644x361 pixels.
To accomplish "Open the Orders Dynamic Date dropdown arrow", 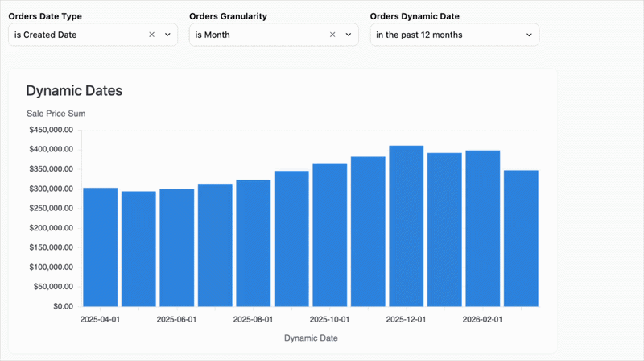I will pyautogui.click(x=529, y=35).
